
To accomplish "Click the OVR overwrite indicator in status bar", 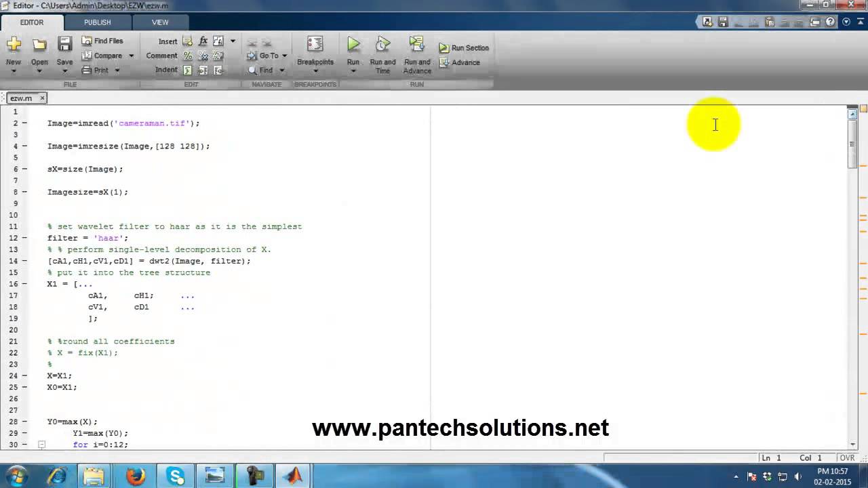I will 847,458.
